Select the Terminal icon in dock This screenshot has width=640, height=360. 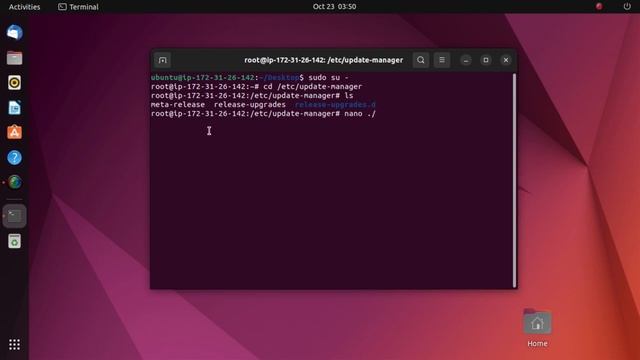point(14,216)
